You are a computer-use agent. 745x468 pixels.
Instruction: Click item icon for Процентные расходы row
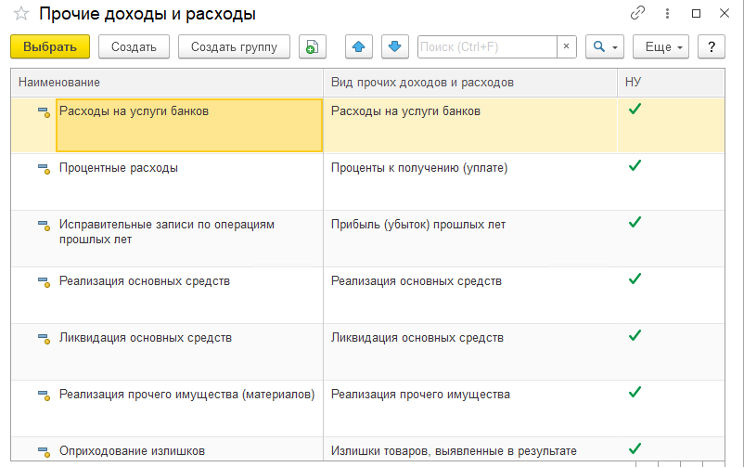click(x=44, y=170)
